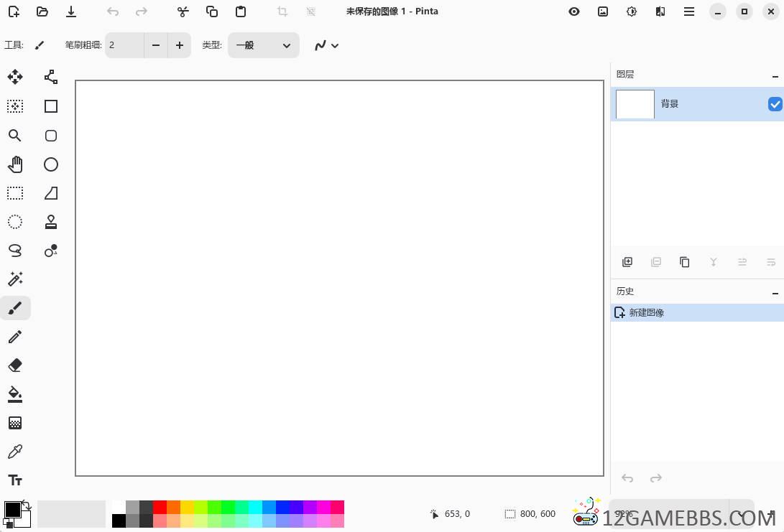Pick the Color Picker eyedropper tool

coord(15,452)
